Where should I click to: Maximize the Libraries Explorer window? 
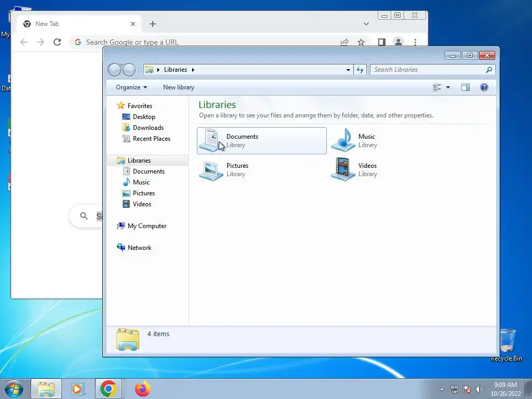(470, 55)
